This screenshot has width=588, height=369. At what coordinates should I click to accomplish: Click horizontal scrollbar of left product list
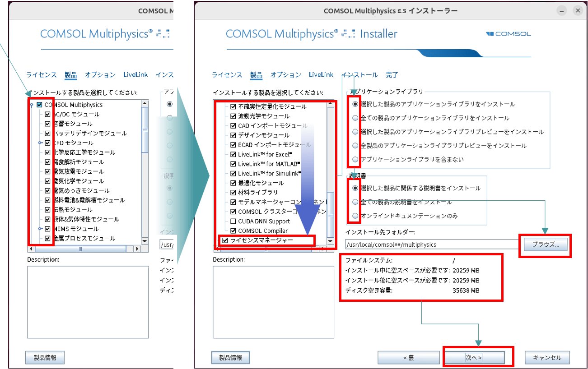tap(84, 249)
